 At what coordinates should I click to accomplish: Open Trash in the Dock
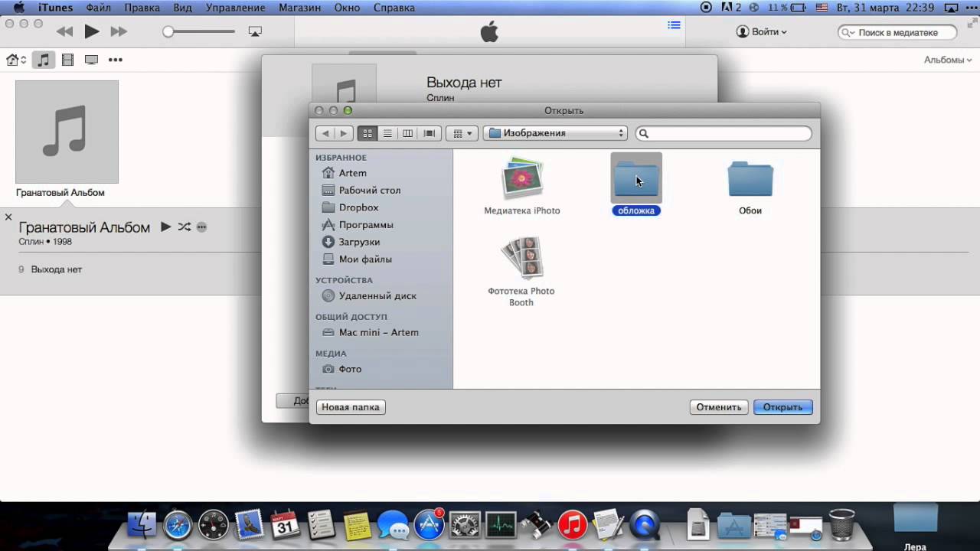tap(842, 524)
